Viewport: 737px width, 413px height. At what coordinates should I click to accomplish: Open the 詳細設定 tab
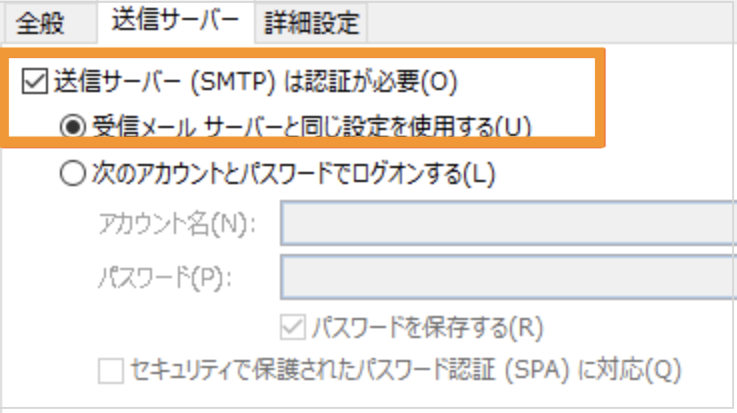(x=311, y=22)
